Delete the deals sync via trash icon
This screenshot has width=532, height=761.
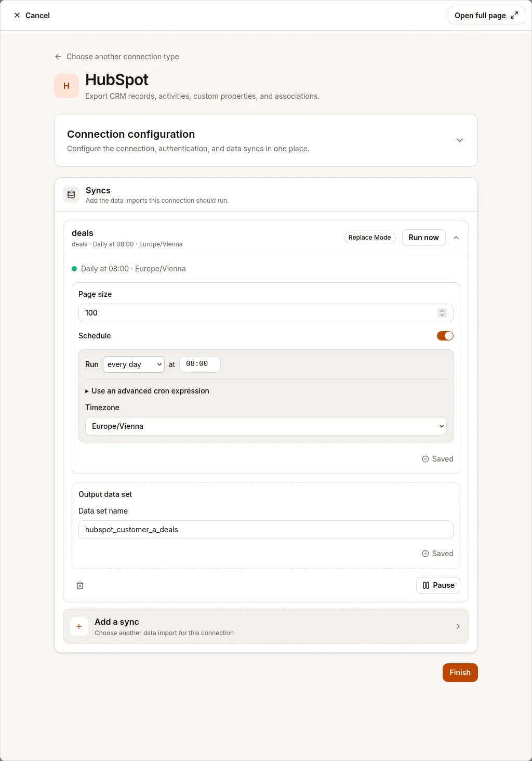coord(80,585)
